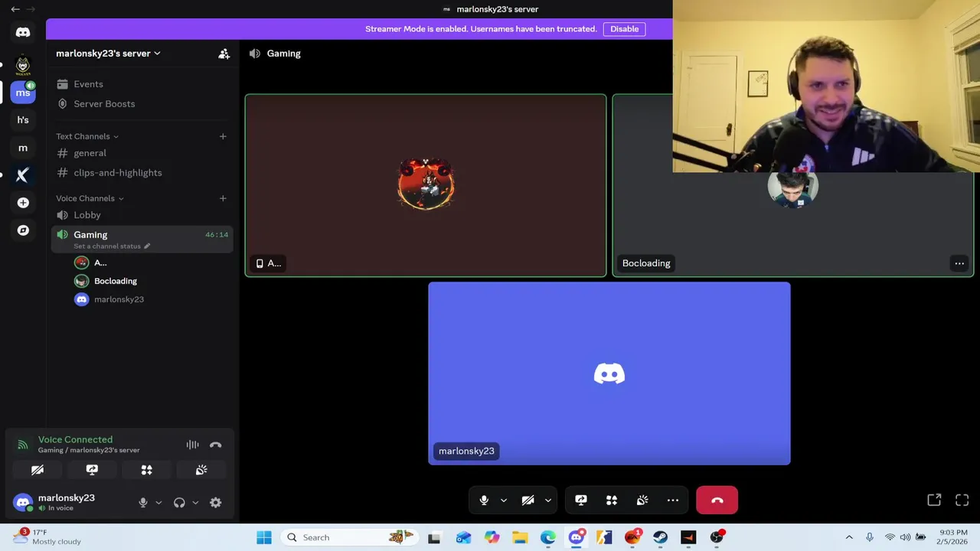Collapse the Voice Channels category
Viewport: 980px width, 551px height.
(x=90, y=198)
